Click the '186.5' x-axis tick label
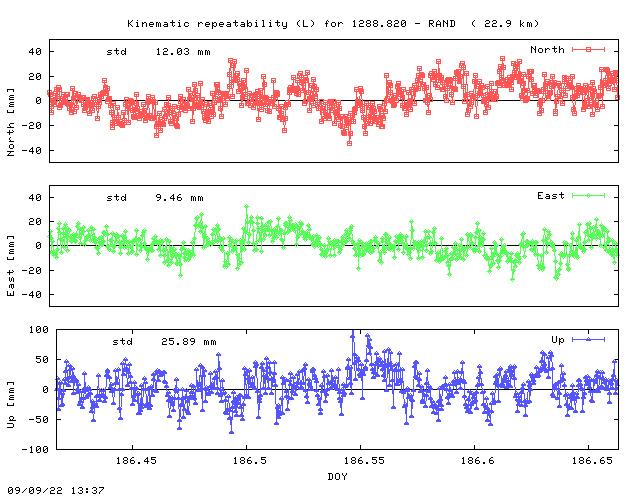Image resolution: width=640 pixels, height=496 pixels. coord(249,460)
